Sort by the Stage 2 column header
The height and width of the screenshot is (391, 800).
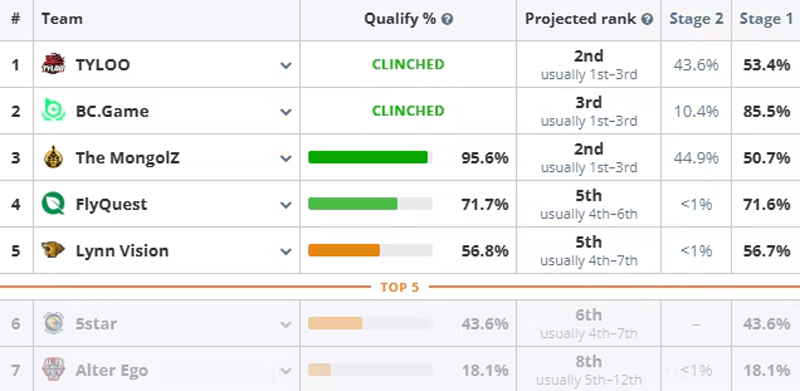[696, 19]
